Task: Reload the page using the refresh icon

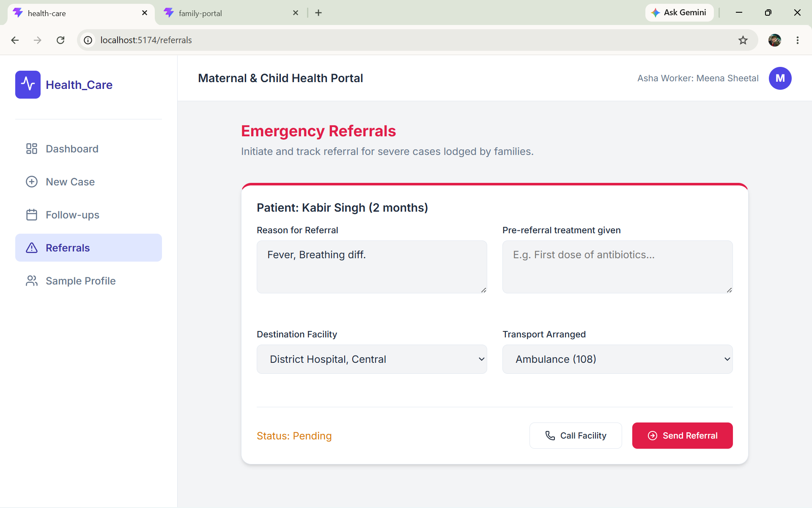Action: [x=60, y=40]
